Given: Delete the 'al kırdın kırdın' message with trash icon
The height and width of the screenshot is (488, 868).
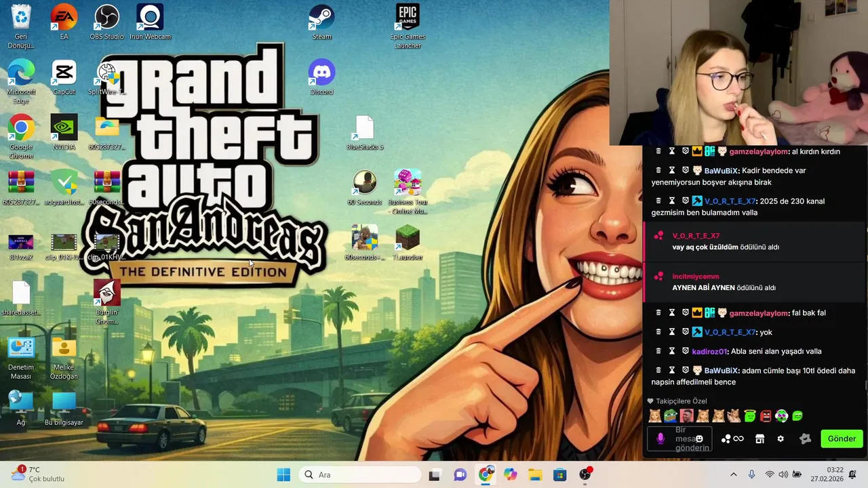Looking at the screenshot, I should click(x=658, y=151).
